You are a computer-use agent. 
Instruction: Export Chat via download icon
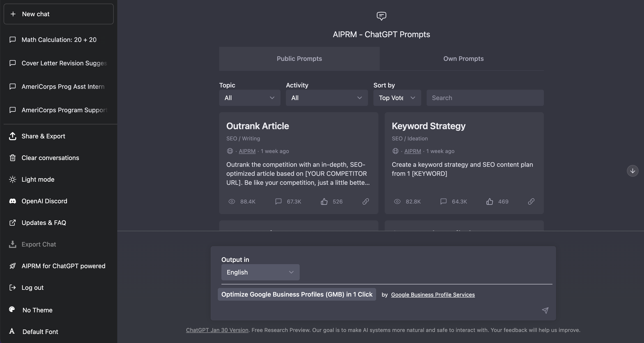(x=39, y=244)
